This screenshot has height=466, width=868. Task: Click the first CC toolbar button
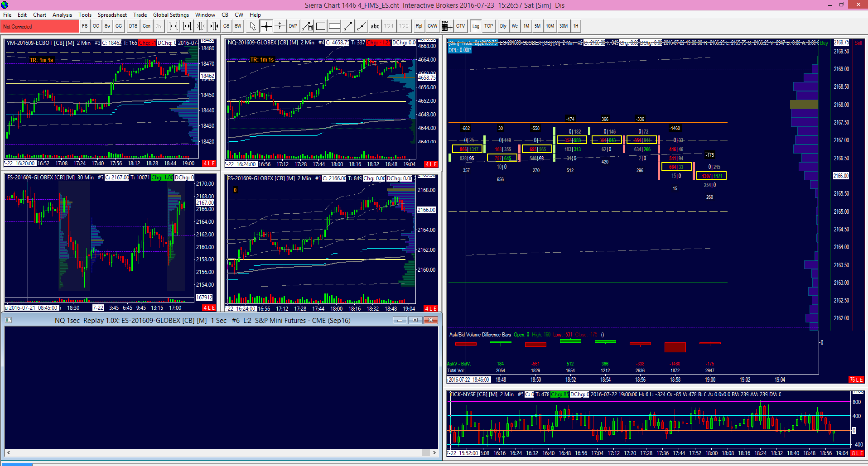[x=119, y=26]
